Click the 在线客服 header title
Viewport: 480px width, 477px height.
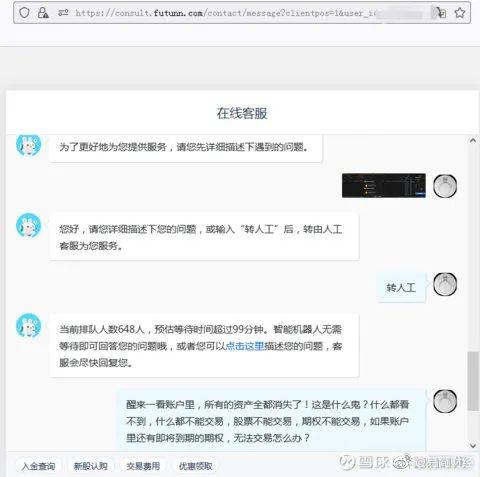pos(242,113)
